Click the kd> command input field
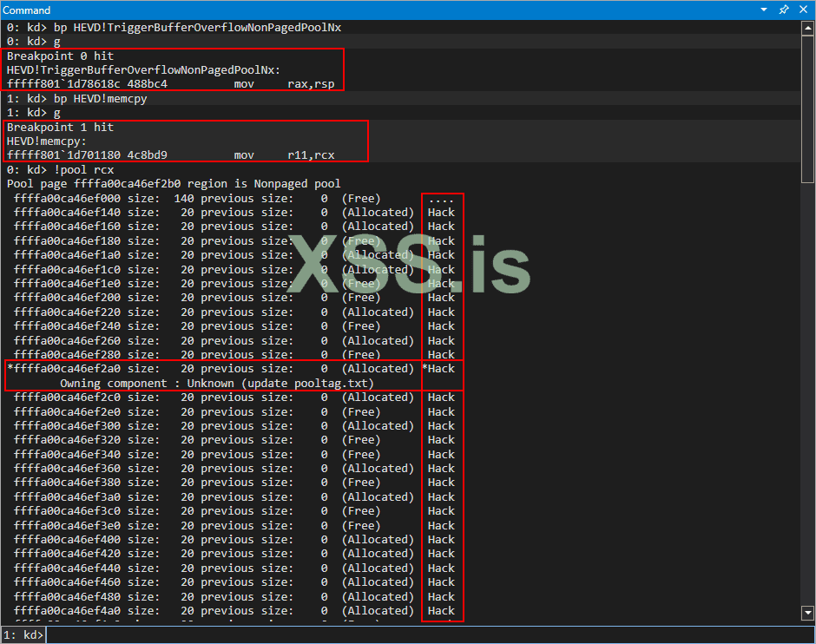Screen dimensions: 816x644 click(431, 634)
